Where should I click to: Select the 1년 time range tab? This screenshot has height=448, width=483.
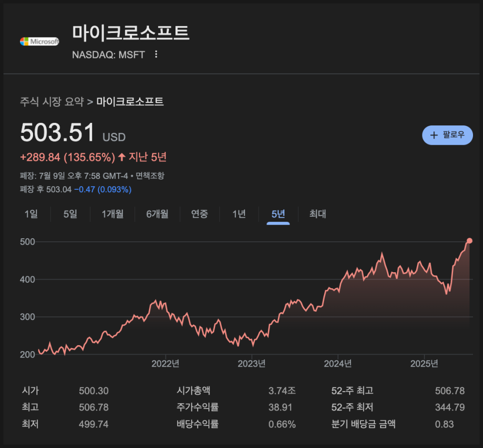click(x=238, y=214)
